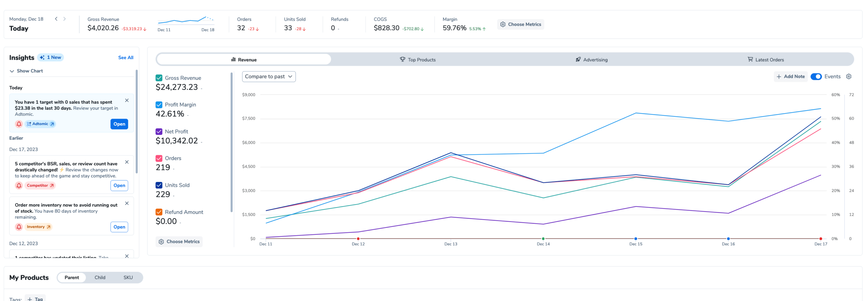Click the next day arrow near Today
The height and width of the screenshot is (301, 868).
pyautogui.click(x=64, y=19)
